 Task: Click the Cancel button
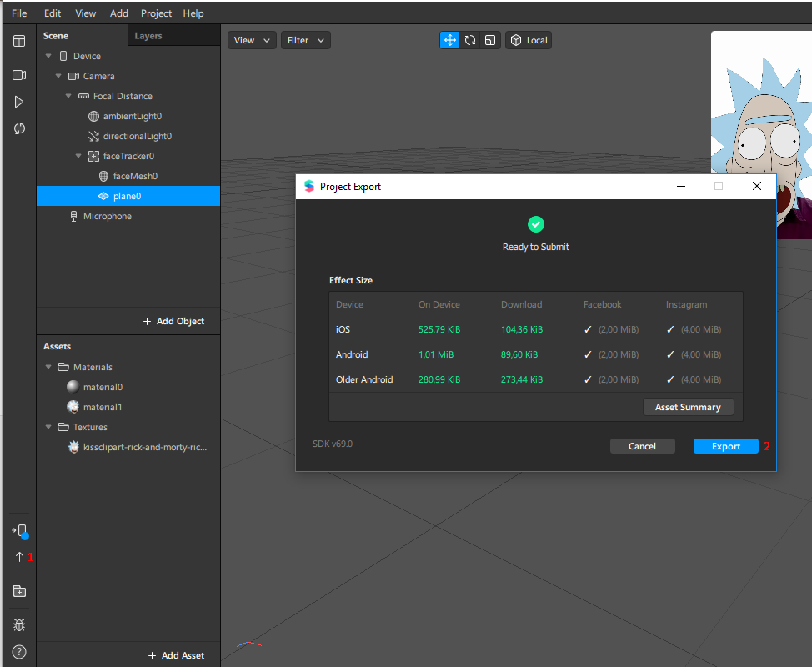(x=642, y=446)
